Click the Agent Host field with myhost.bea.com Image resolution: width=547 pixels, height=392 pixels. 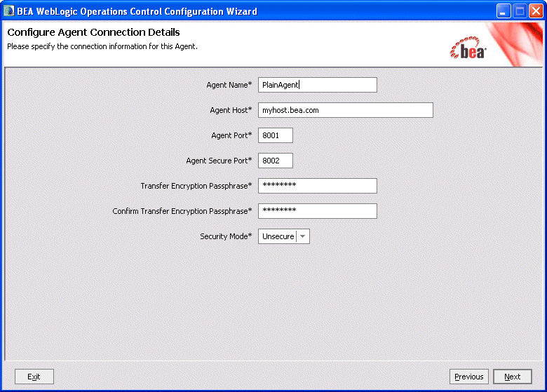click(345, 110)
